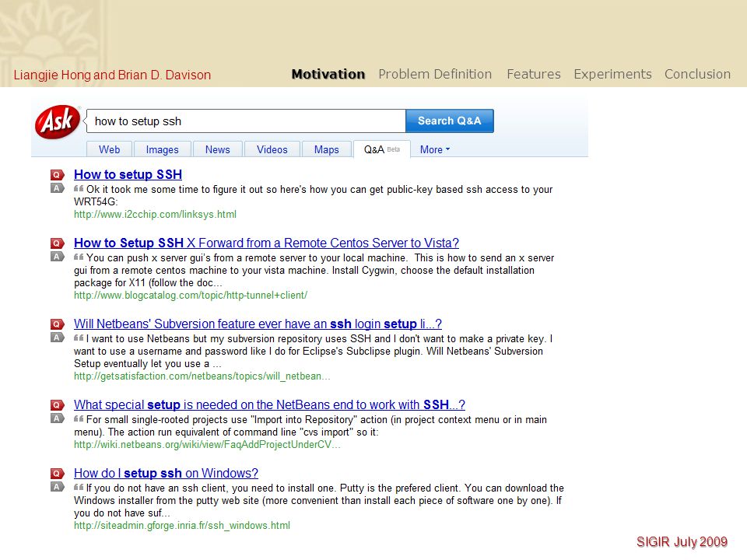Click the blogcatalog.com http-tunnel+client URL

click(x=191, y=296)
